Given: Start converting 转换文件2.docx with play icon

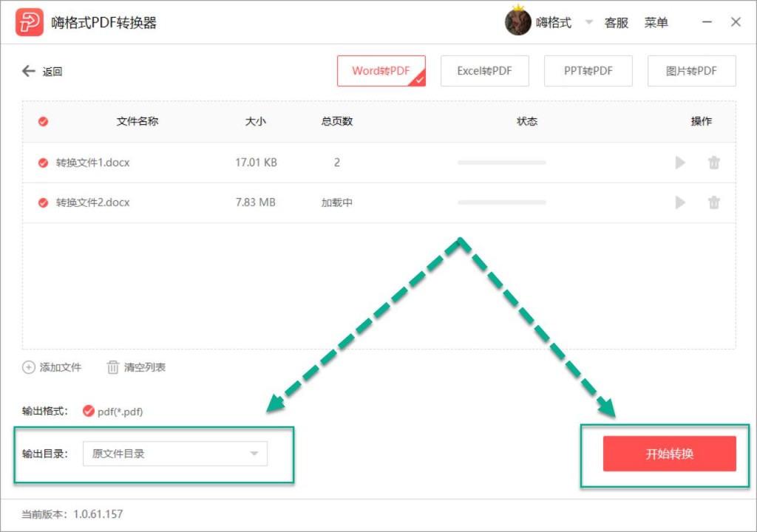Looking at the screenshot, I should pyautogui.click(x=680, y=202).
